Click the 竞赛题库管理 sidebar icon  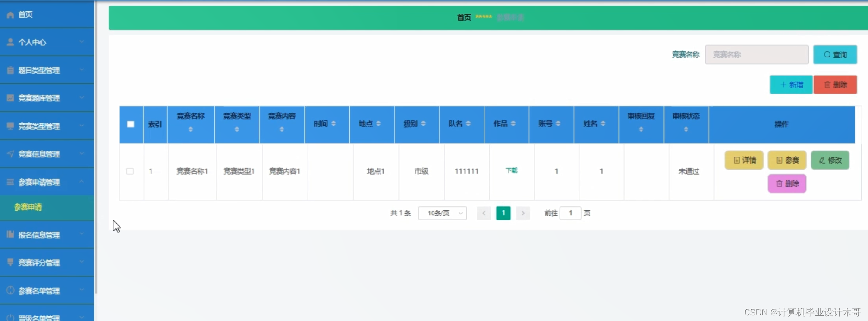[10, 98]
